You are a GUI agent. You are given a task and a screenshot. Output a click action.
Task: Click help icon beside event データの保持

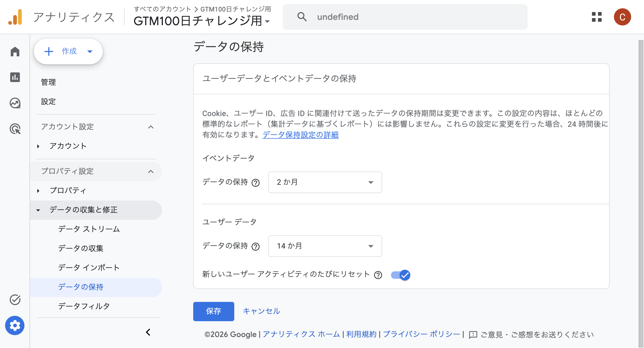(256, 183)
